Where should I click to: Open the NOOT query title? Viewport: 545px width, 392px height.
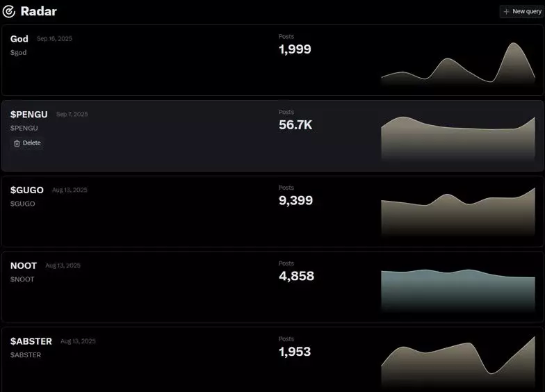coord(24,266)
